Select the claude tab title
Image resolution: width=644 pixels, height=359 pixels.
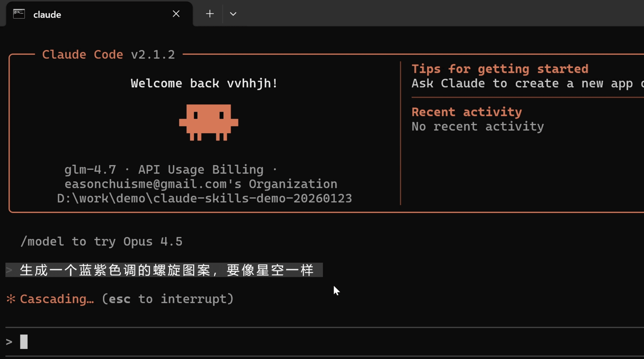coord(47,15)
